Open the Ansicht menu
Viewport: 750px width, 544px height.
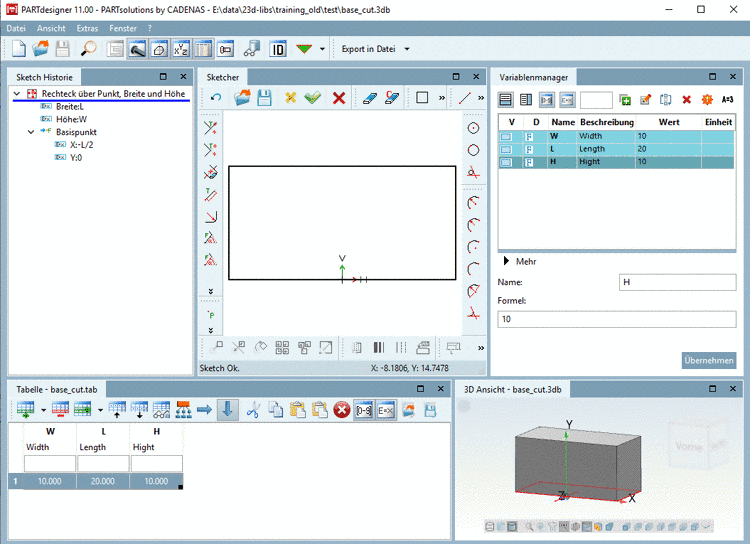click(51, 28)
